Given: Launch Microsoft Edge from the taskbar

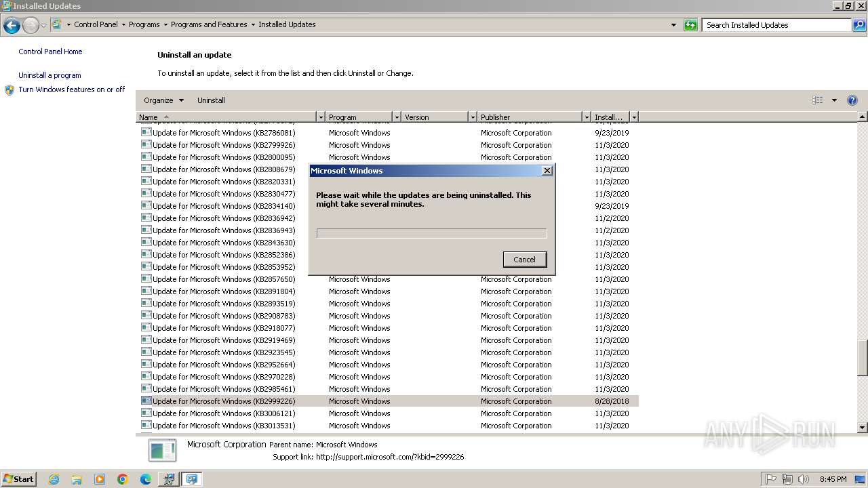Looking at the screenshot, I should click(x=146, y=479).
